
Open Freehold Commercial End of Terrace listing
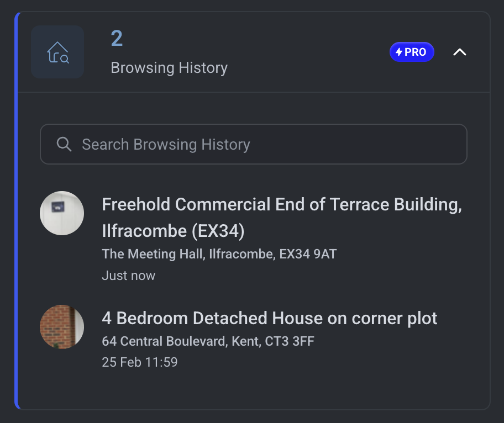click(282, 205)
